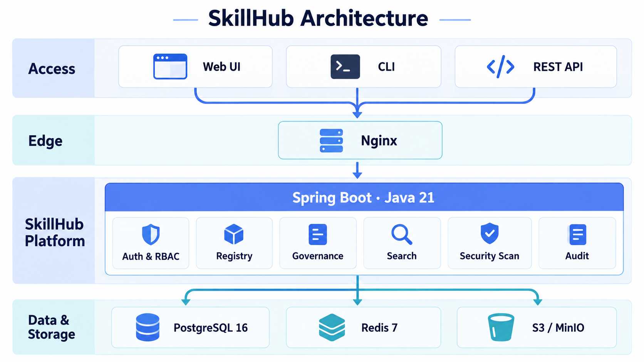Click the 'Governance' text label
Image resolution: width=644 pixels, height=362 pixels.
(318, 256)
